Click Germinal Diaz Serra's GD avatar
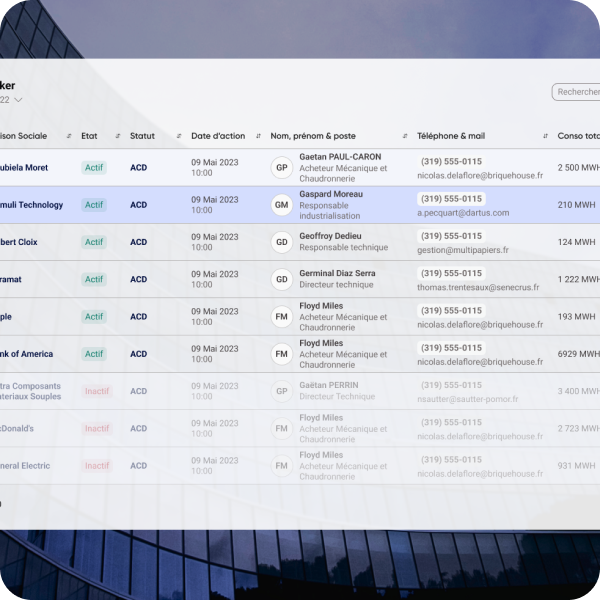The image size is (600, 600). tap(282, 280)
